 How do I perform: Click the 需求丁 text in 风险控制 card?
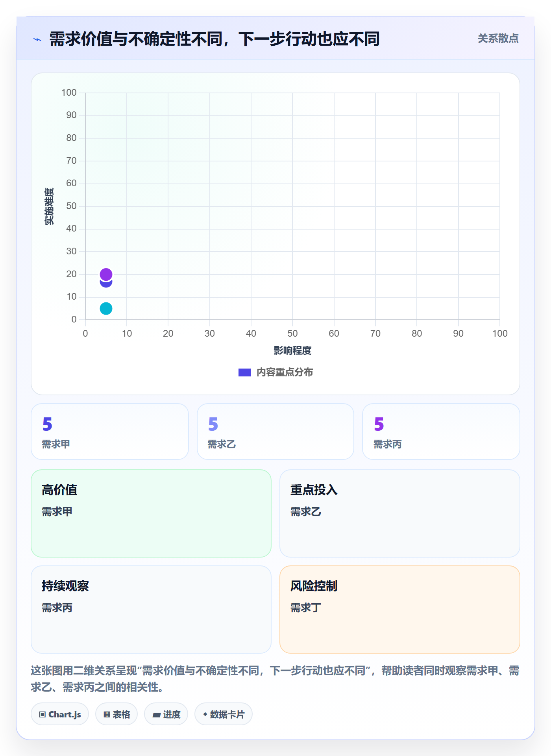[x=306, y=608]
